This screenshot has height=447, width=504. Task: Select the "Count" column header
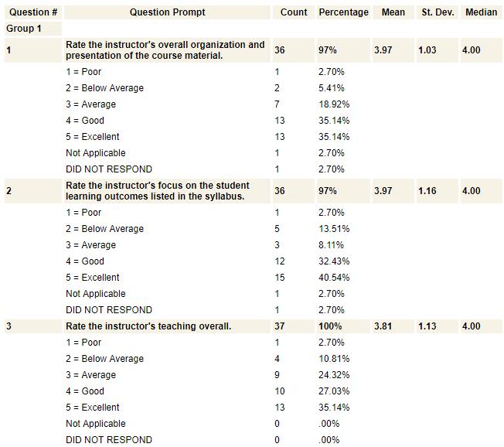pos(294,12)
